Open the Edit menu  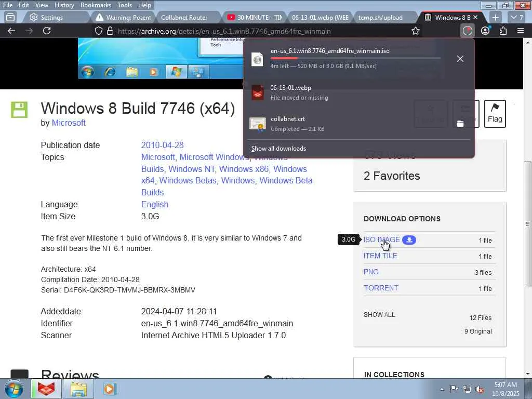(x=24, y=5)
